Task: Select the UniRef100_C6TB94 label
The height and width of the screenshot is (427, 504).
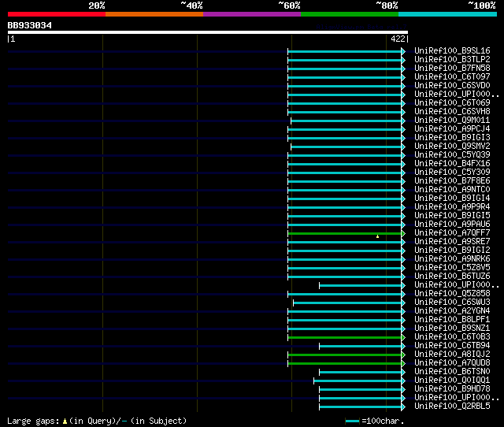Action: (x=452, y=346)
